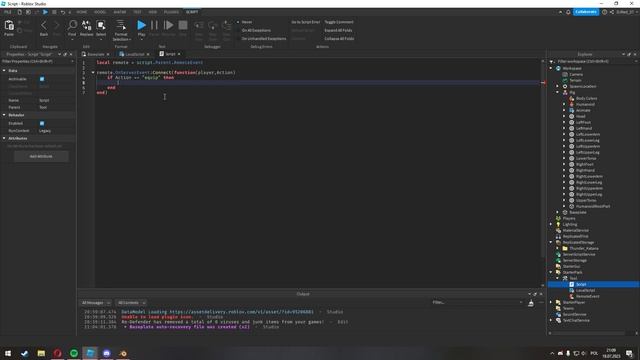Collapse the ReplicatedStorage tree node

pyautogui.click(x=551, y=242)
